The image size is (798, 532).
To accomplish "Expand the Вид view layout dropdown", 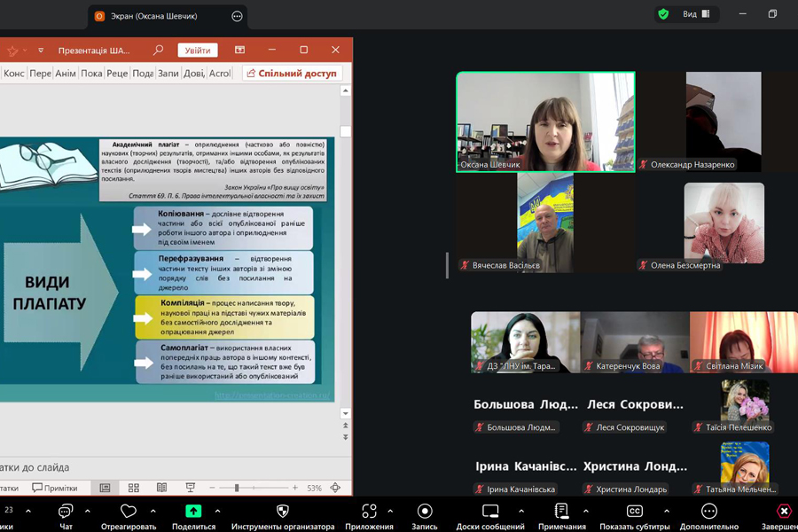I will coord(697,14).
